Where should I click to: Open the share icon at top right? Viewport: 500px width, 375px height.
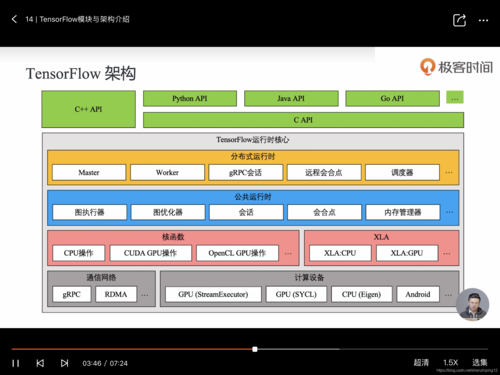tap(459, 20)
